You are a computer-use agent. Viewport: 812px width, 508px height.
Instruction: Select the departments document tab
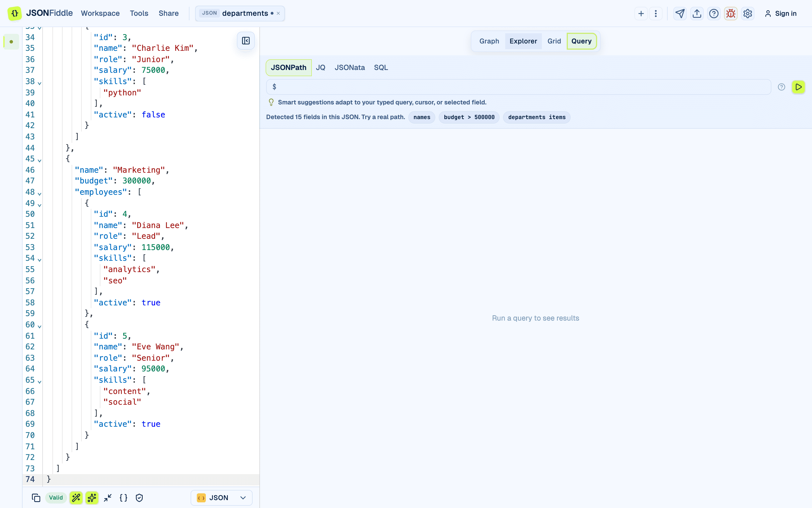pyautogui.click(x=240, y=14)
